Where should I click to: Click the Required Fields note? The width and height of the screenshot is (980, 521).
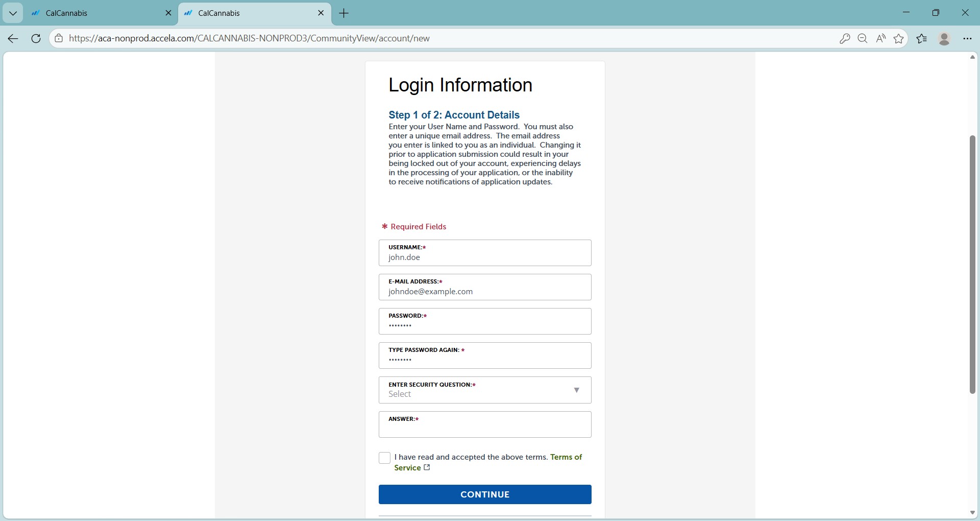pos(414,227)
